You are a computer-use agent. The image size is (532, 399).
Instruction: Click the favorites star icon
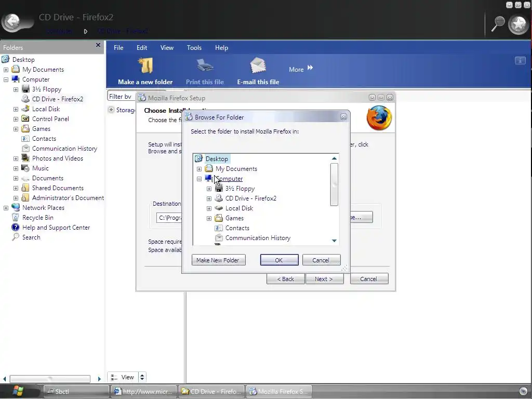point(518,24)
